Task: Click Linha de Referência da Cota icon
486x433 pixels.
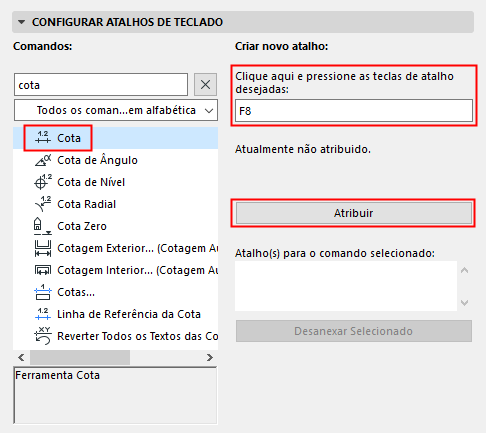Action: tap(43, 314)
